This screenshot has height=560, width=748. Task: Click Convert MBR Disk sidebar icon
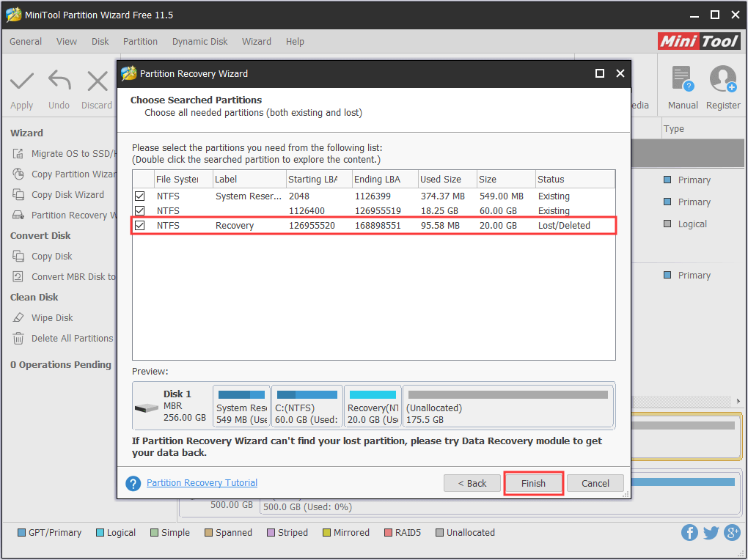coord(18,276)
